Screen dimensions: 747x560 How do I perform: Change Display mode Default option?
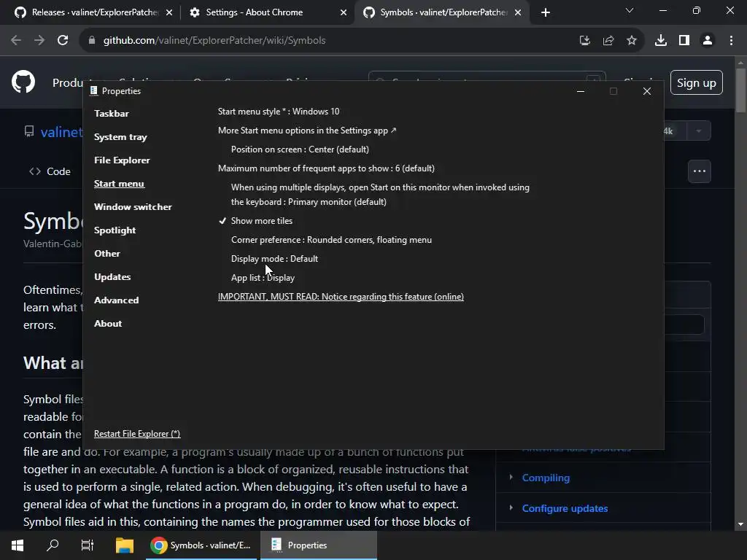[274, 259]
